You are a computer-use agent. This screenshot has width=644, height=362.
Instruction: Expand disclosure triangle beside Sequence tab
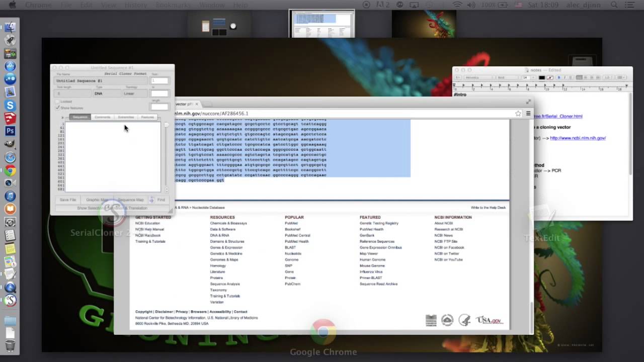coord(63,117)
